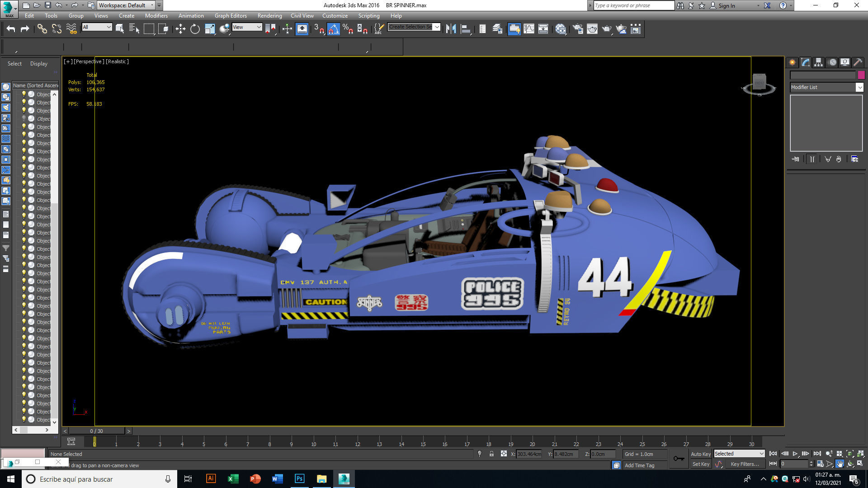Open the 3ds Max application menu button
This screenshot has width=868, height=488.
9,9
